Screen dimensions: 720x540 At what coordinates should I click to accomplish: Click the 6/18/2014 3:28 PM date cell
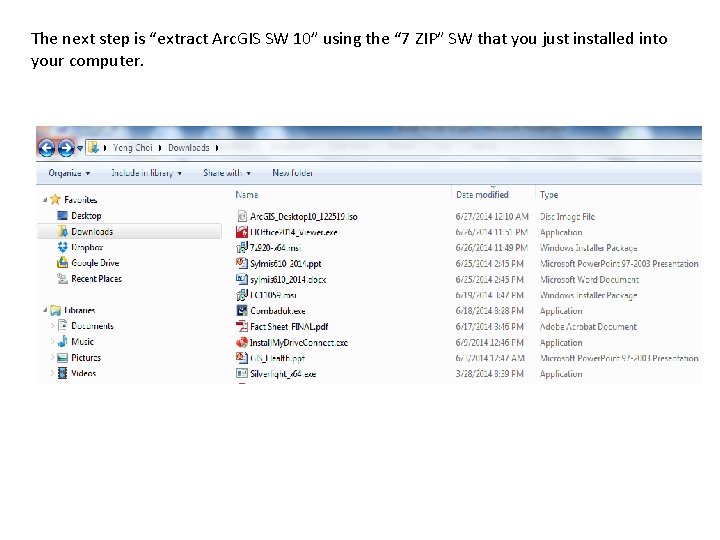click(489, 311)
